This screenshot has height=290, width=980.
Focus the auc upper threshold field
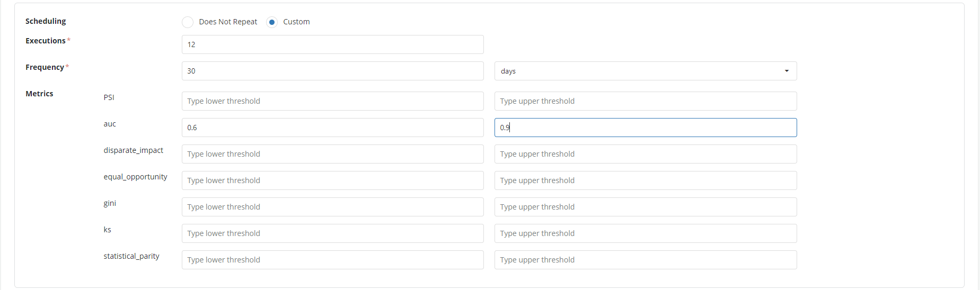coord(645,128)
